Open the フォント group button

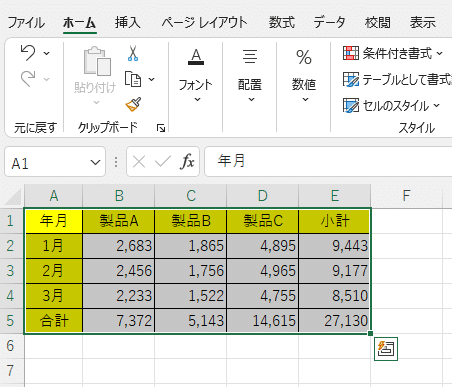196,75
